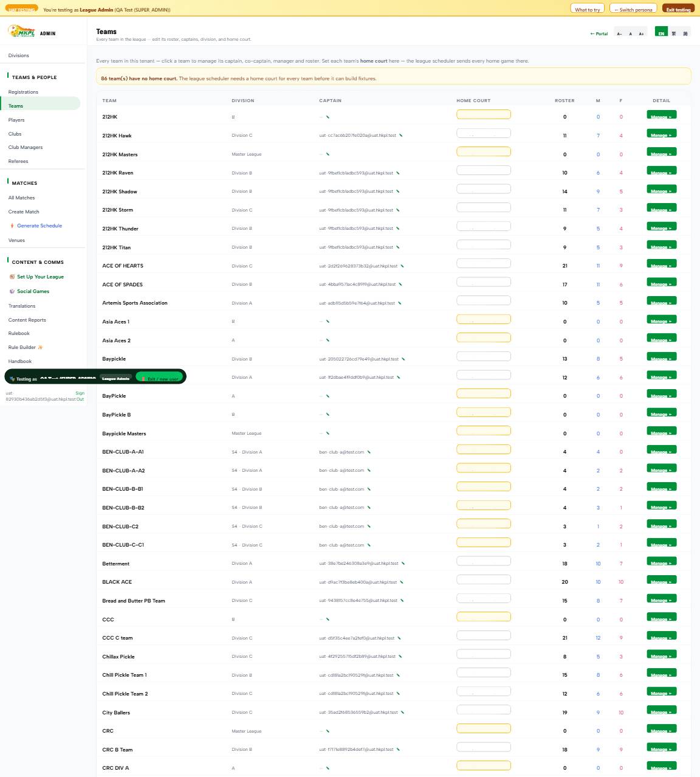Open Referees in sidebar

click(18, 161)
